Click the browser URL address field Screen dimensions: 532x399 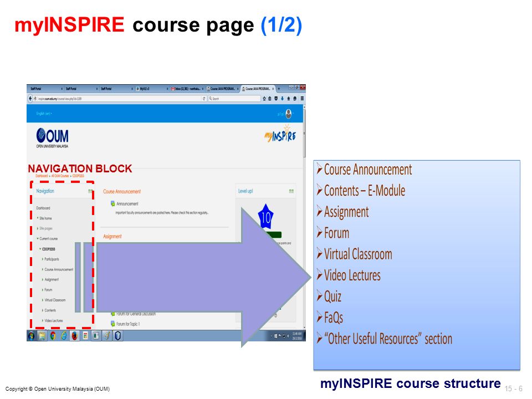(119, 99)
